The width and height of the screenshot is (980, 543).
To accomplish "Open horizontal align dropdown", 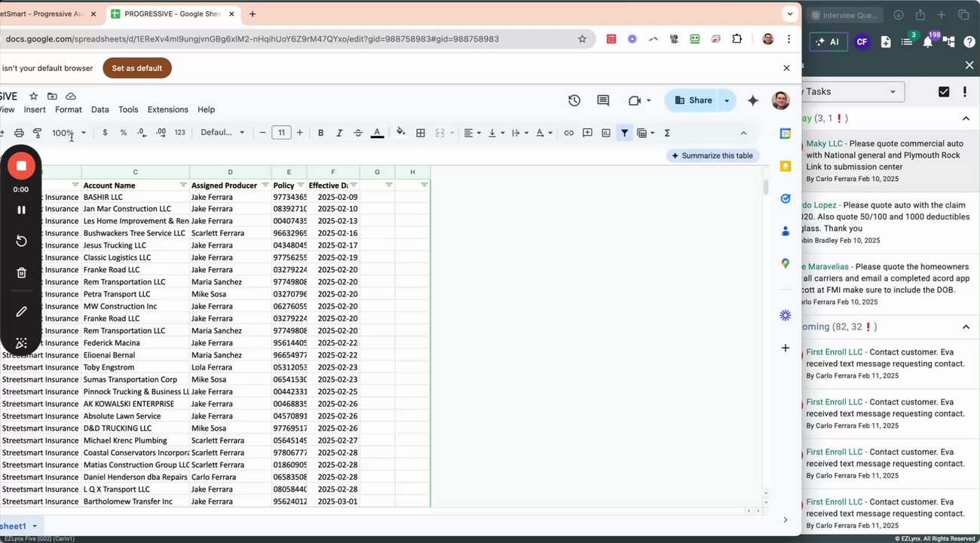I will [x=472, y=133].
